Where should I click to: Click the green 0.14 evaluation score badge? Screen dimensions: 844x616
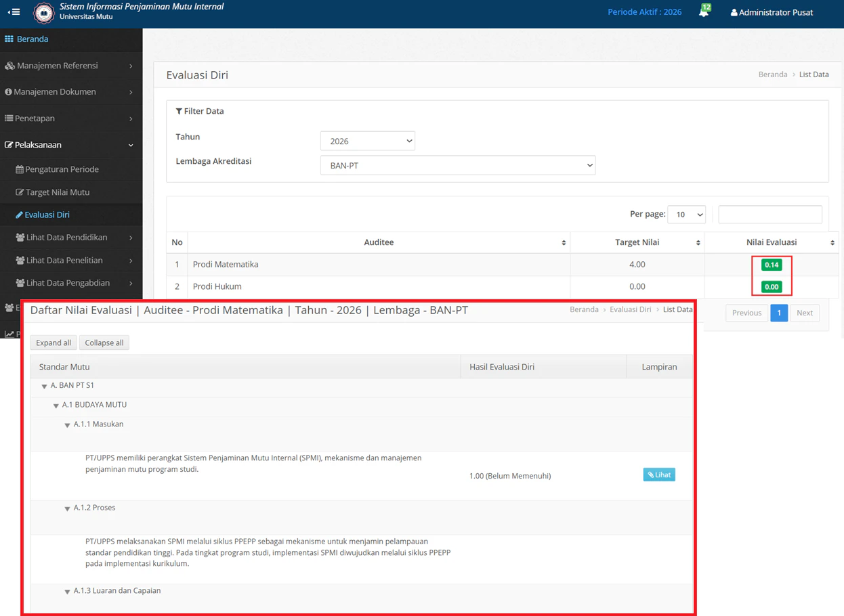tap(772, 265)
